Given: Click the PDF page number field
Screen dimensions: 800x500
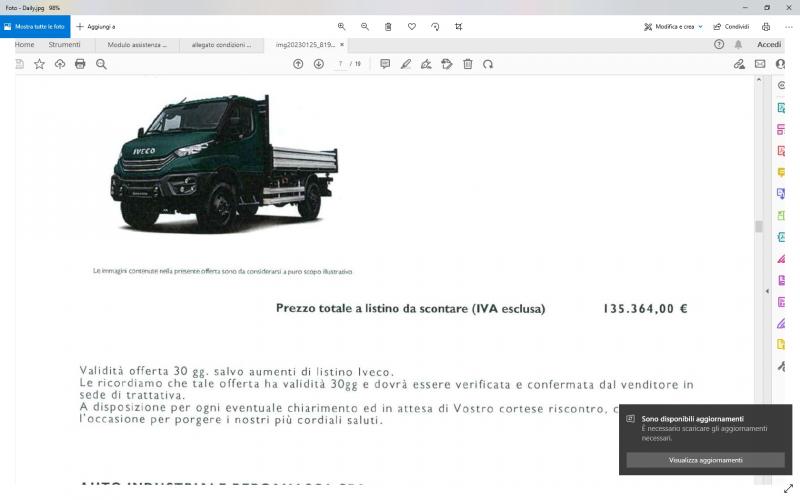Looking at the screenshot, I should coord(341,64).
